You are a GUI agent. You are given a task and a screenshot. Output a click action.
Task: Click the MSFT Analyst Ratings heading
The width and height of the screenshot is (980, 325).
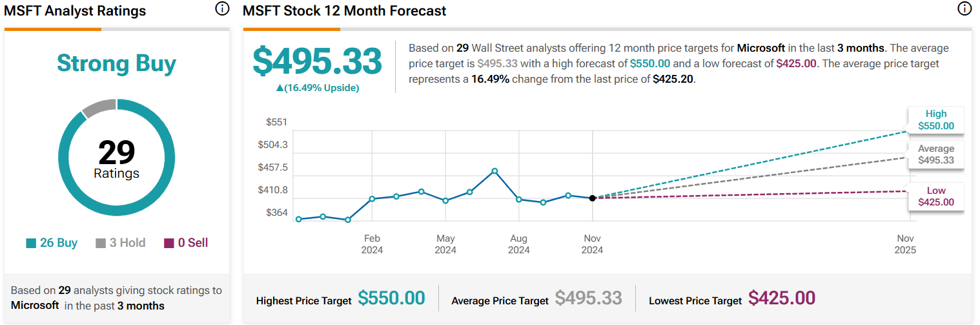tap(75, 11)
